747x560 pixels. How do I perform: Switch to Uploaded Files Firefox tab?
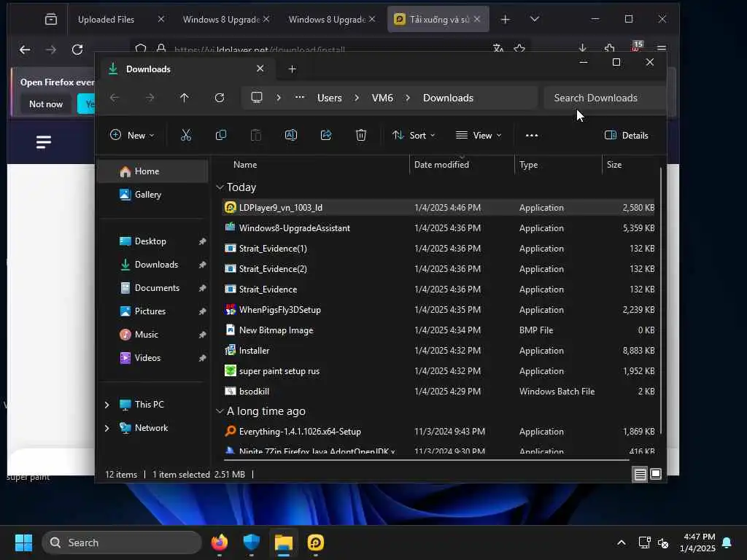click(x=106, y=20)
